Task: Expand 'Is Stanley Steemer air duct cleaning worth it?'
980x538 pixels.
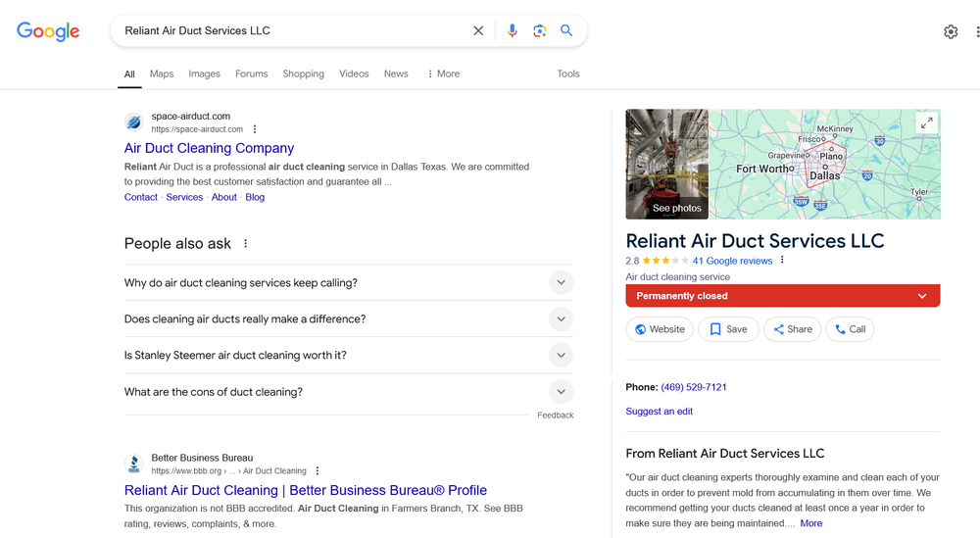Action: (561, 356)
